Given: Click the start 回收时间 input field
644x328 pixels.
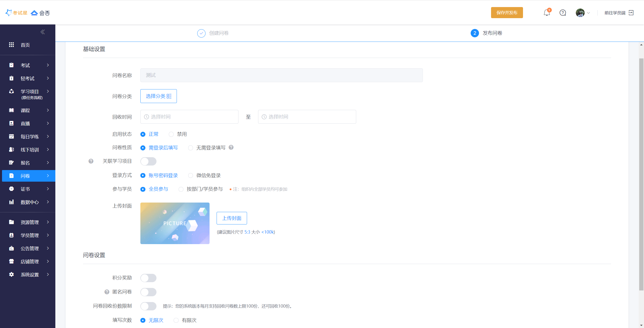Looking at the screenshot, I should [x=189, y=117].
